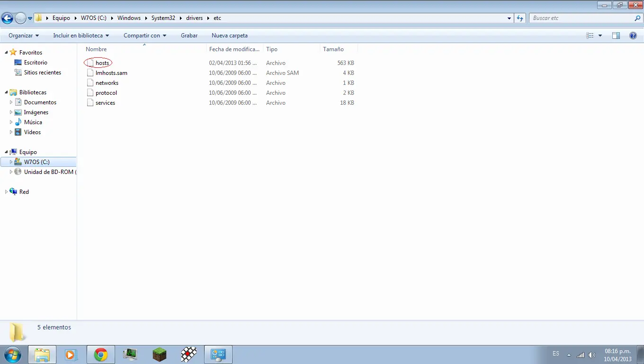Open the Compartir con menu

(145, 36)
